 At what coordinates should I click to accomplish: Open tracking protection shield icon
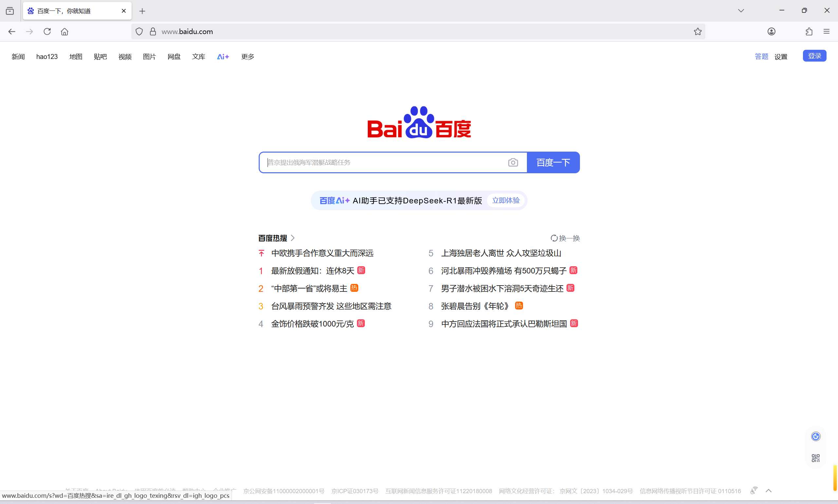[x=139, y=31]
